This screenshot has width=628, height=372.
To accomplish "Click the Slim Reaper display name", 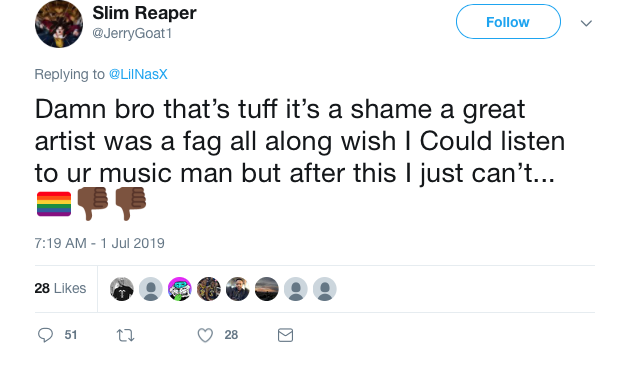I will 144,13.
